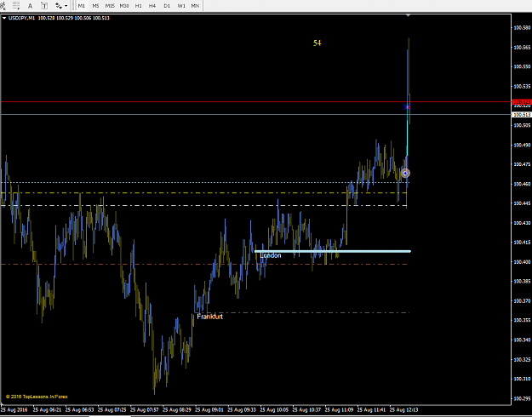
Task: Switch chart to MN monthly timeframe
Action: (x=195, y=6)
